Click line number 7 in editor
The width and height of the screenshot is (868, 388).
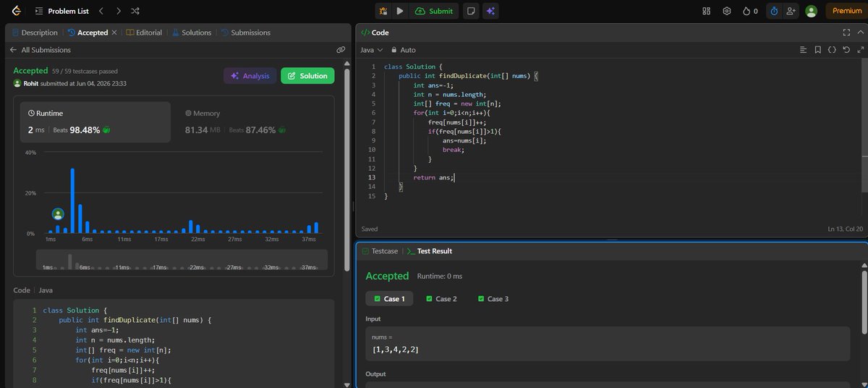pyautogui.click(x=373, y=122)
